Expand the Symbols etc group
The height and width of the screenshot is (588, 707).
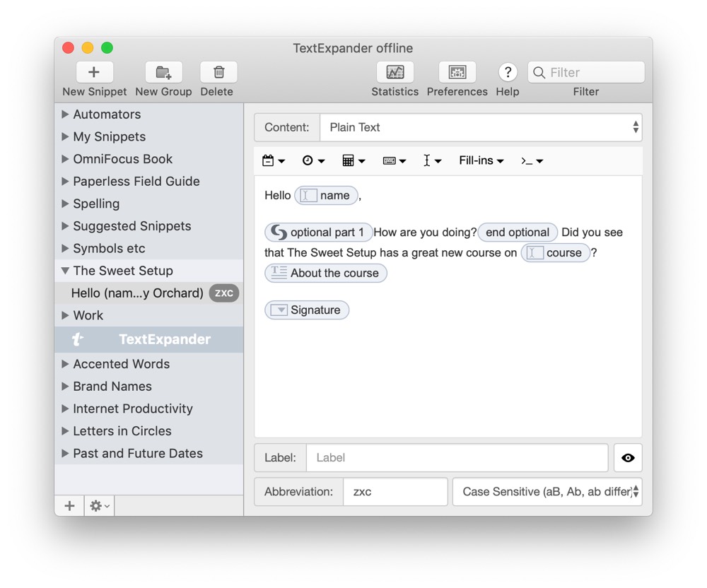[65, 248]
